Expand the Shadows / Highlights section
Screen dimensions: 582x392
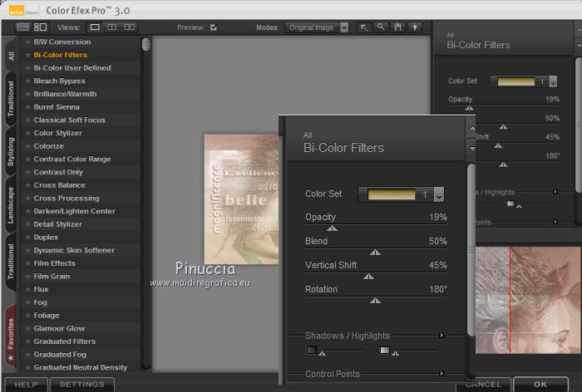(x=441, y=336)
